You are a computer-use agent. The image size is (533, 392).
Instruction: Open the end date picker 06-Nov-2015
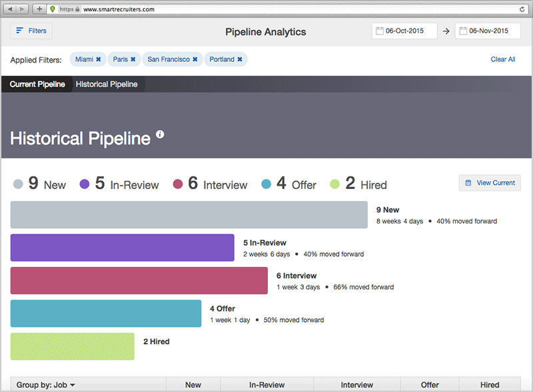[488, 31]
